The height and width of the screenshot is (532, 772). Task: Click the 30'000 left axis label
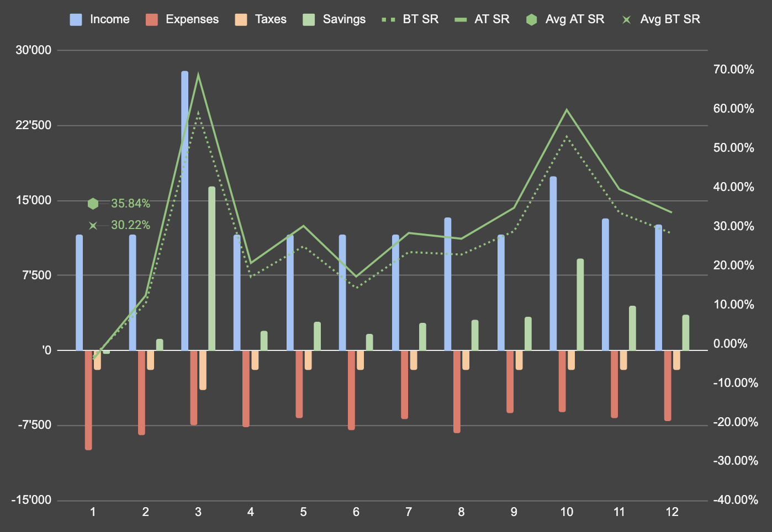coord(34,51)
